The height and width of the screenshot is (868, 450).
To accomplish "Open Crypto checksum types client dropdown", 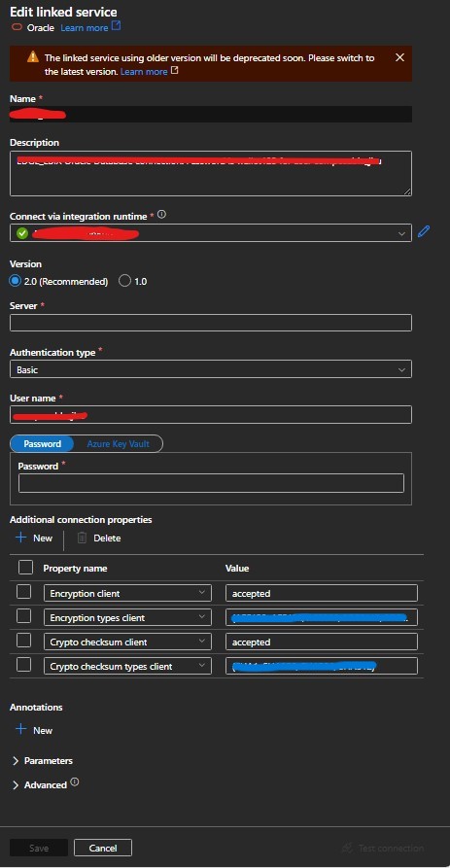I will tap(127, 667).
